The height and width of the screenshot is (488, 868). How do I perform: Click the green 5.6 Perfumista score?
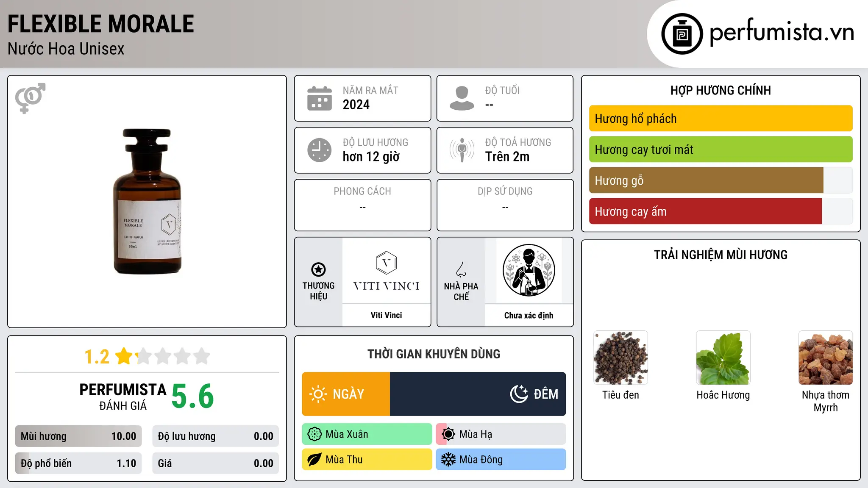click(x=192, y=396)
